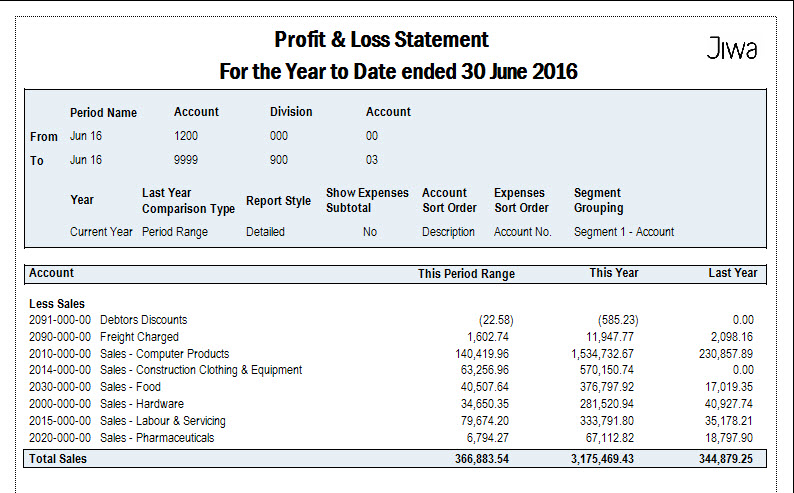The height and width of the screenshot is (493, 794).
Task: Select the Sales - Food account
Action: [391, 387]
